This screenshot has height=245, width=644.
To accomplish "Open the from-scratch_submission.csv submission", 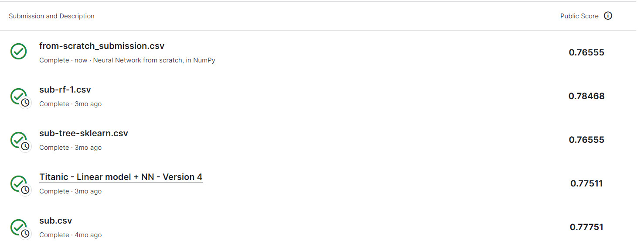I will click(102, 46).
